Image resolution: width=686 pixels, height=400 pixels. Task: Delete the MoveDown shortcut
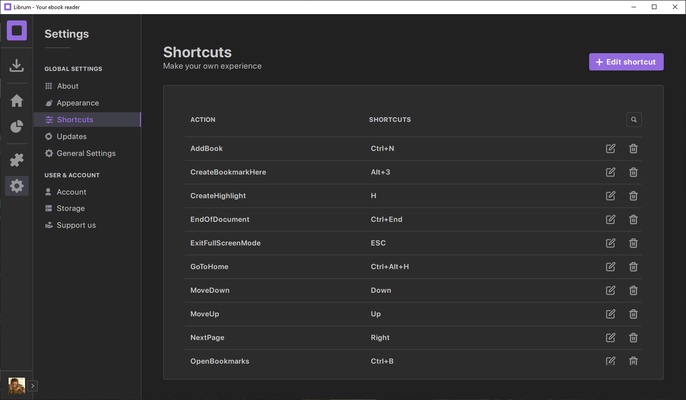633,290
